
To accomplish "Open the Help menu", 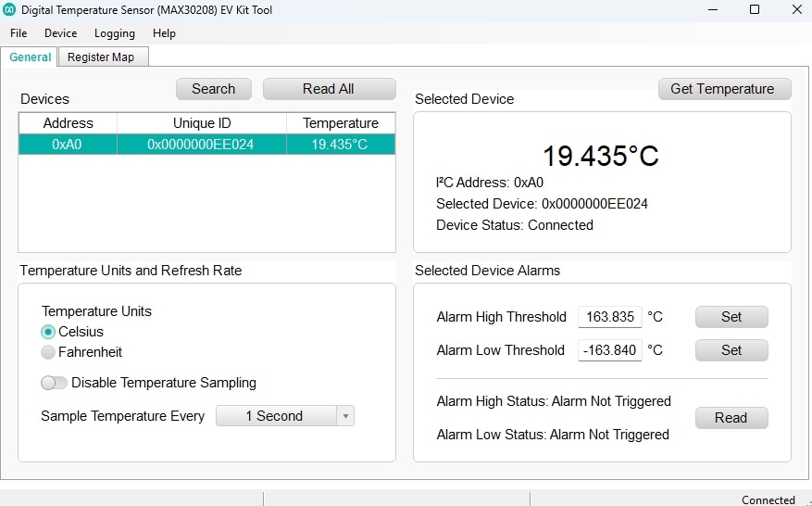I will (x=164, y=33).
